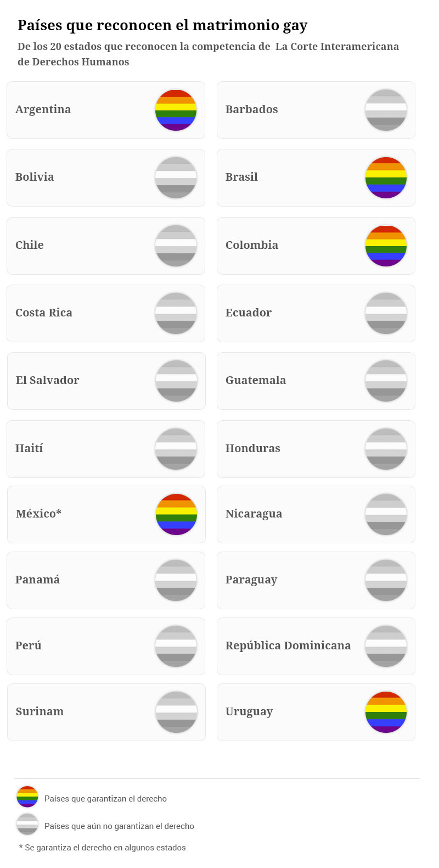Click the rainbow flag beside Uruguay
Image resolution: width=439 pixels, height=868 pixels.
386,712
